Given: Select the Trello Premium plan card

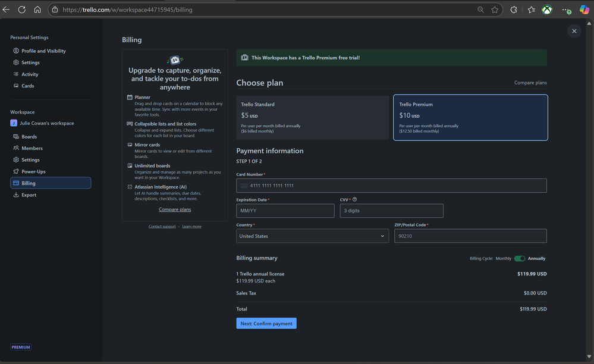Looking at the screenshot, I should point(470,117).
